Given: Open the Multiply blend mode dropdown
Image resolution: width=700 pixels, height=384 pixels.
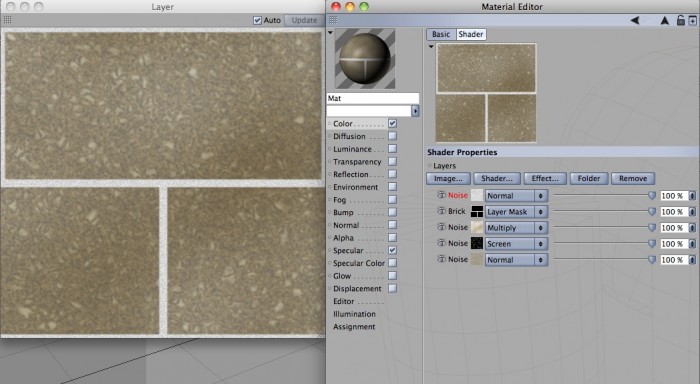Looking at the screenshot, I should [516, 228].
